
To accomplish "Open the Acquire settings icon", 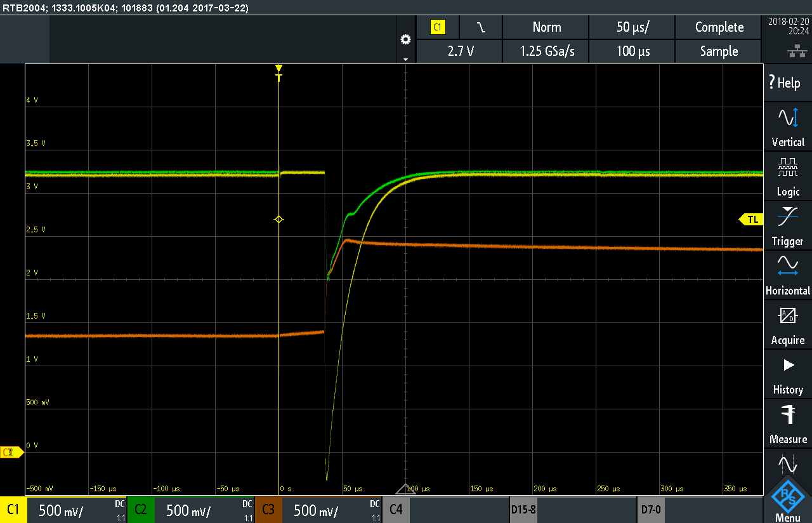I will (x=787, y=316).
